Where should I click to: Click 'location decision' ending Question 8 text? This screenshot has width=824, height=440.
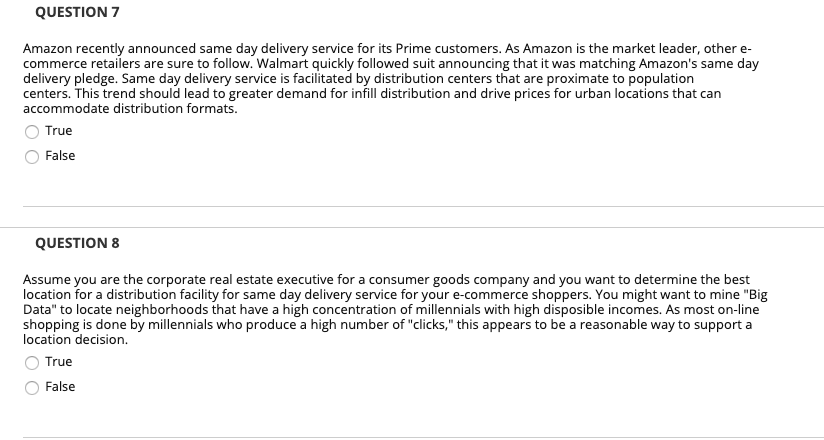(74, 340)
